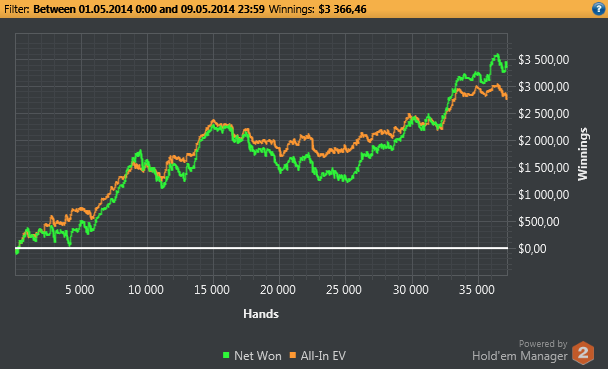Click the 35 000 hands axis label
The width and height of the screenshot is (608, 369).
tap(477, 290)
